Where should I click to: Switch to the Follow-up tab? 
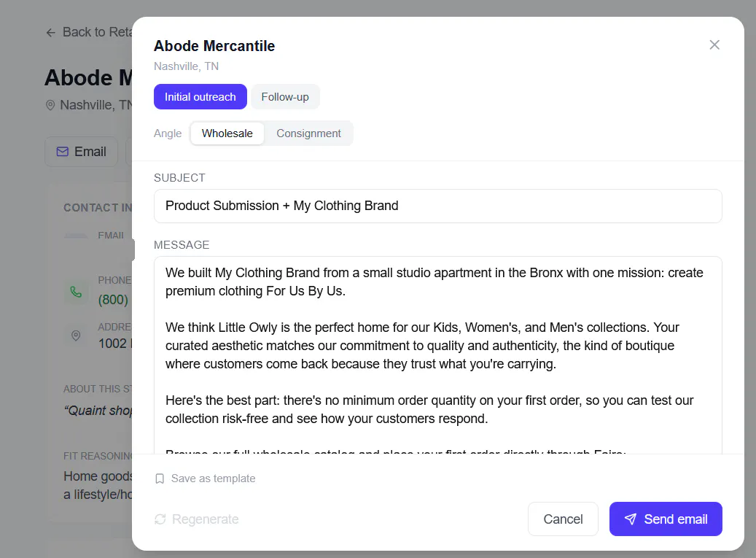pyautogui.click(x=285, y=97)
